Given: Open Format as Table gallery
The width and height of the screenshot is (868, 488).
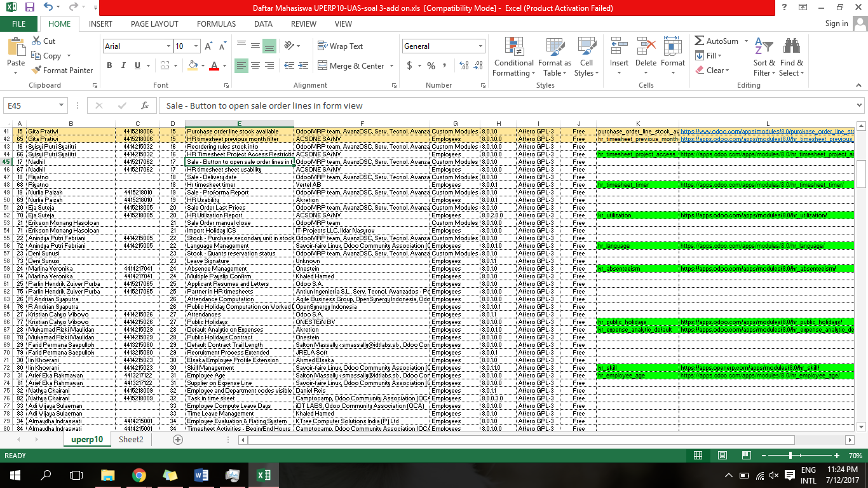Looking at the screenshot, I should coord(554,57).
